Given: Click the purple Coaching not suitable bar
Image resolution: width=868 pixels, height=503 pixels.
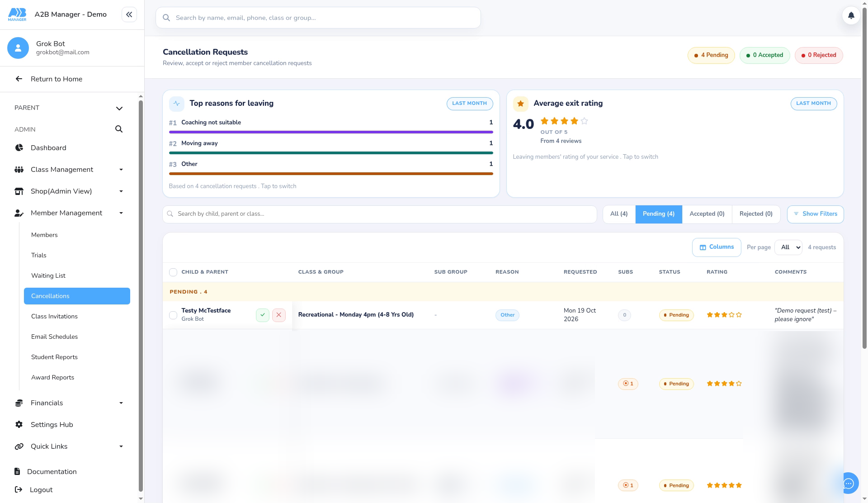Looking at the screenshot, I should point(331,132).
